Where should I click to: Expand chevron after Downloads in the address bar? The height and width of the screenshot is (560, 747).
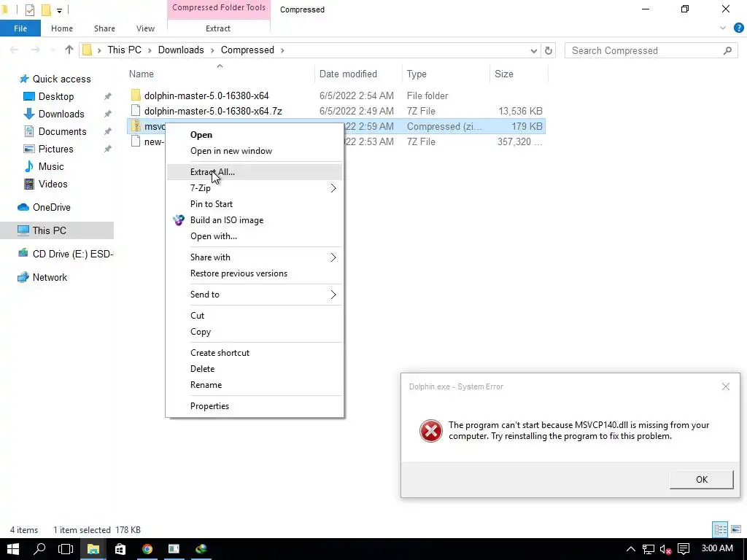[212, 50]
